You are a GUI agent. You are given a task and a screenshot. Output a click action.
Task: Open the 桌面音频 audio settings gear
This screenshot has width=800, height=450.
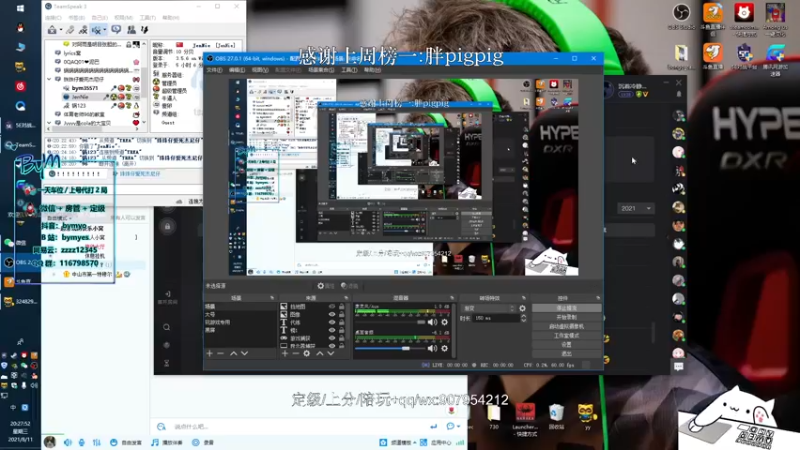[x=444, y=348]
